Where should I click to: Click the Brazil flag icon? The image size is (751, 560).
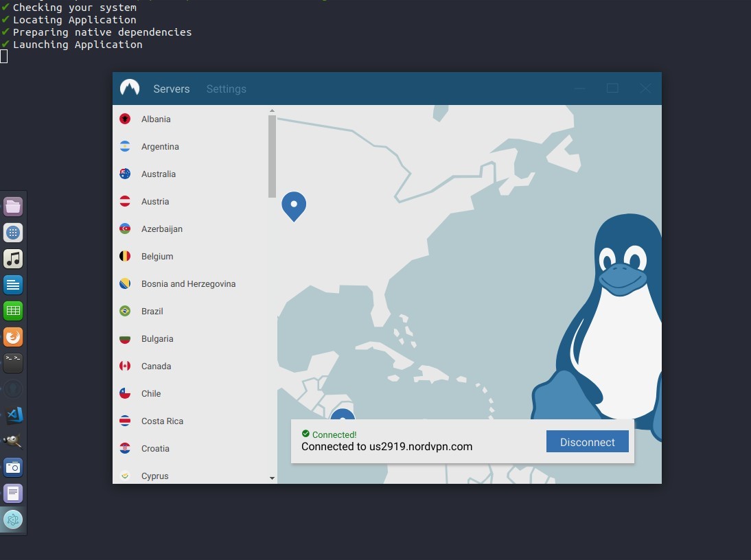(x=125, y=311)
